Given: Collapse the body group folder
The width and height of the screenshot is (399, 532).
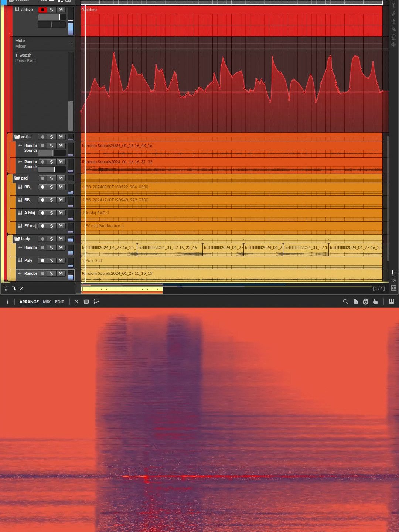Looking at the screenshot, I should pyautogui.click(x=17, y=239).
